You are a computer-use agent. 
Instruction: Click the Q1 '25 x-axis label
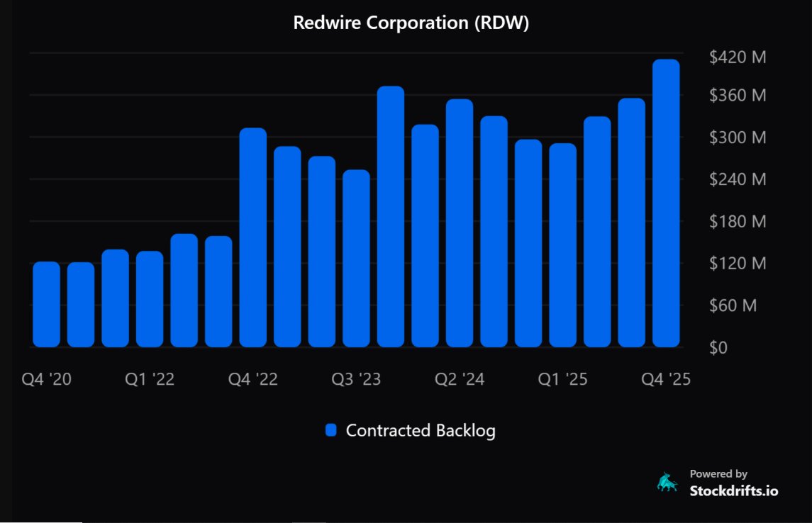[563, 379]
